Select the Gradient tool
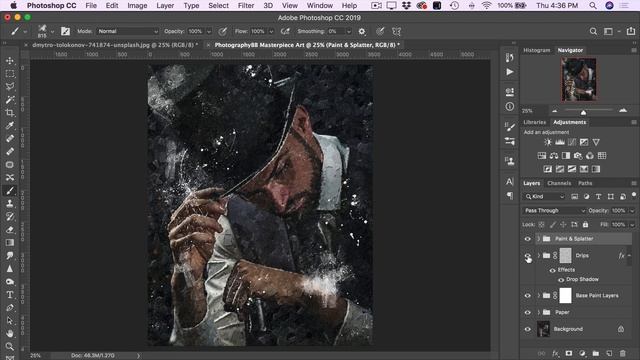 [10, 243]
